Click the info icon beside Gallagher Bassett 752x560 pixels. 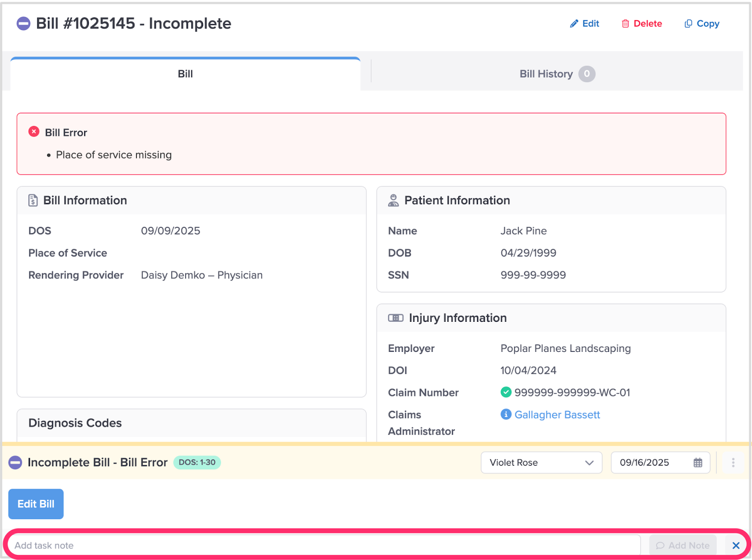[506, 414]
